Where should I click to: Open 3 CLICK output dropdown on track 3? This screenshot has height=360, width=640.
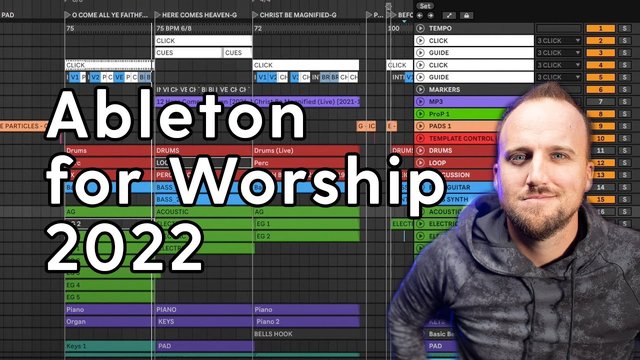(x=558, y=53)
